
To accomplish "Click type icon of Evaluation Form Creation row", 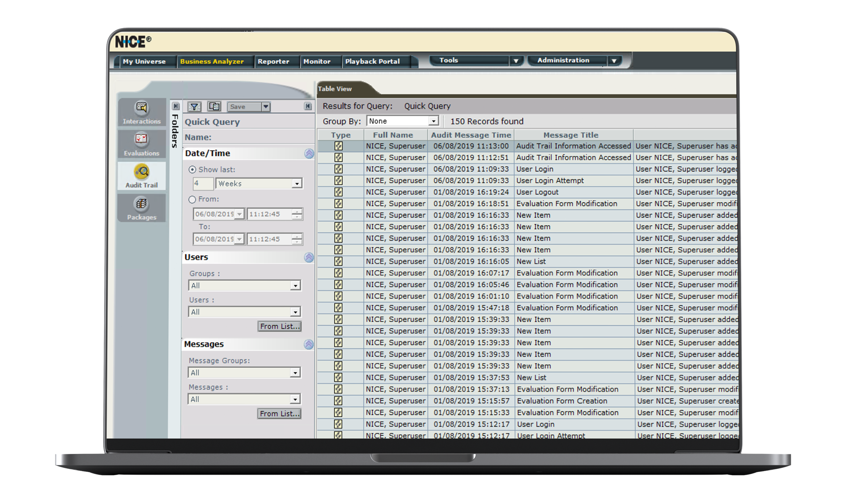I will tap(338, 401).
